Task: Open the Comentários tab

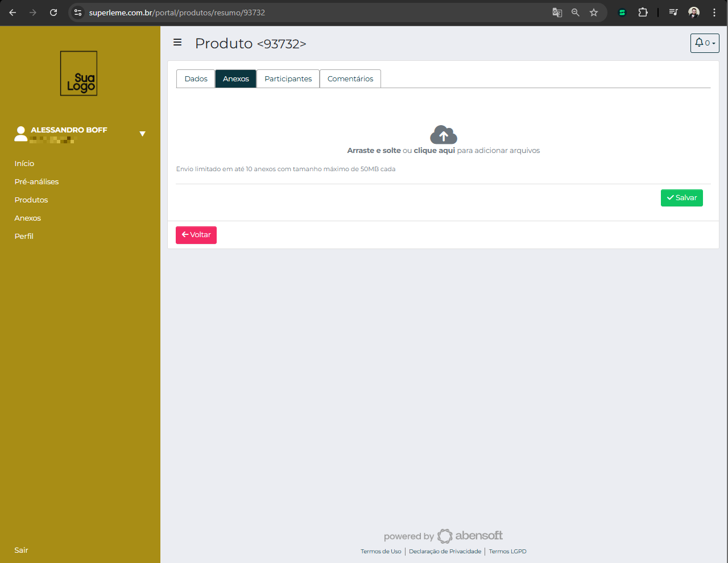Action: [350, 78]
